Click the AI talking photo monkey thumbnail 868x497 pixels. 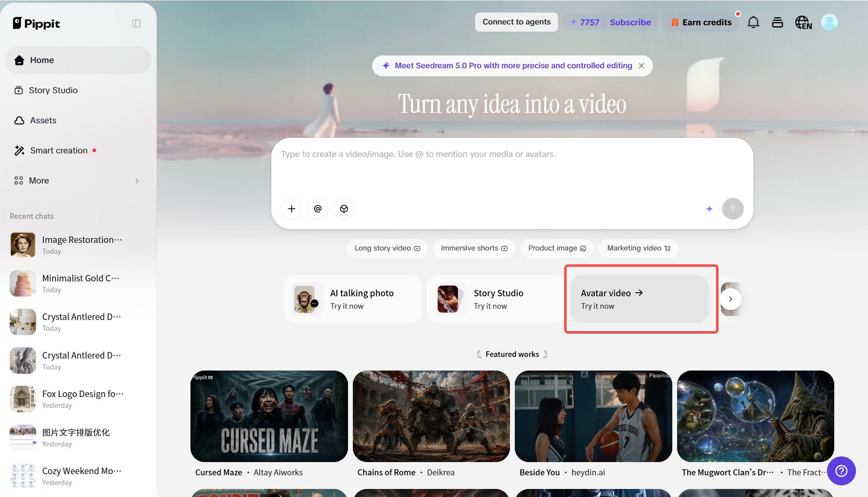(307, 299)
